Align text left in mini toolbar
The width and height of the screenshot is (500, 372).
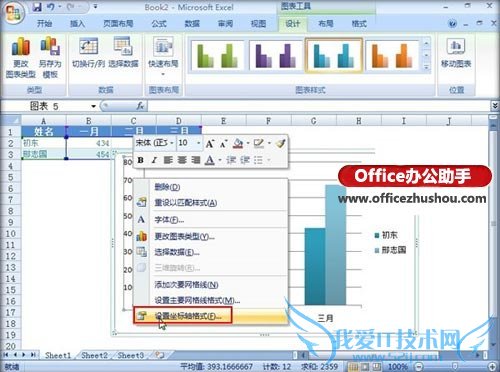pyautogui.click(x=168, y=160)
